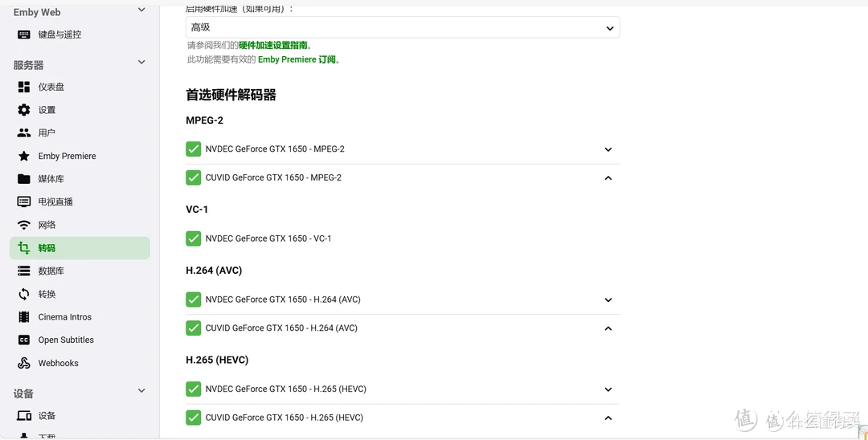Move NVDEC H.265 (HEVC) decoder down
The height and width of the screenshot is (440, 868).
pyautogui.click(x=608, y=389)
